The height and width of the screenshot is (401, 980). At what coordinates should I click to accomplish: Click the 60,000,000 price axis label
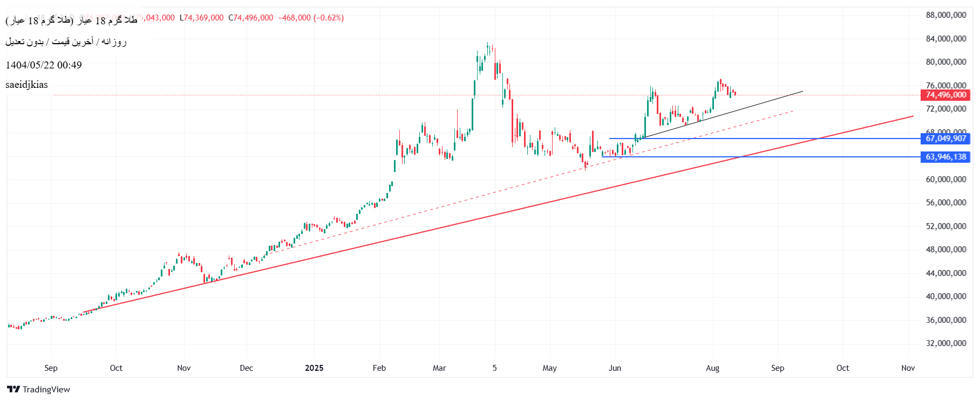(946, 179)
